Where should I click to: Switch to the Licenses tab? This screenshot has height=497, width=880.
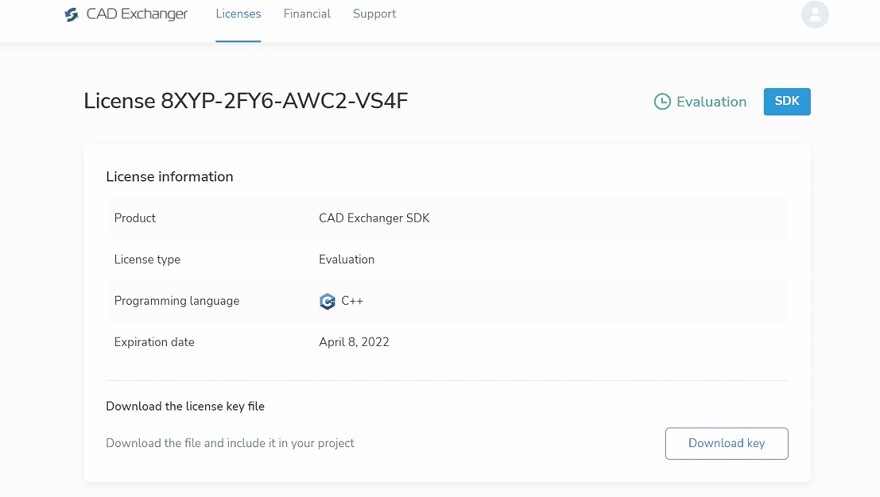[x=238, y=14]
